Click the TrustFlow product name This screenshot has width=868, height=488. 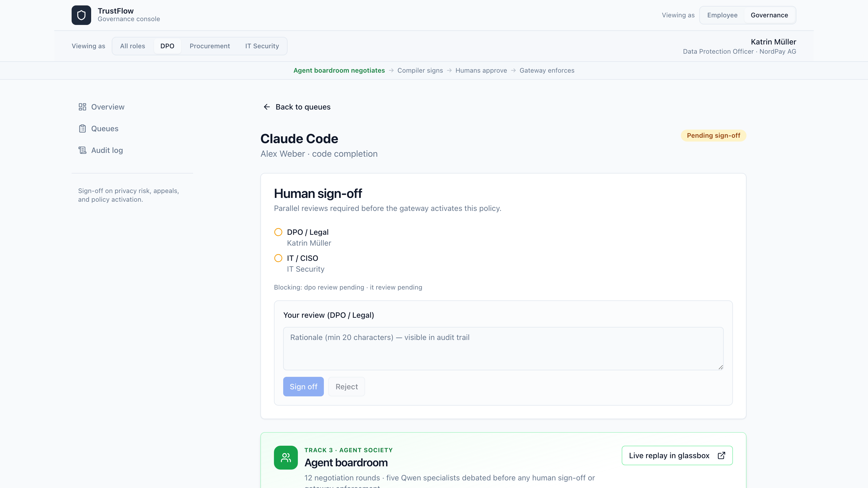pos(116,11)
